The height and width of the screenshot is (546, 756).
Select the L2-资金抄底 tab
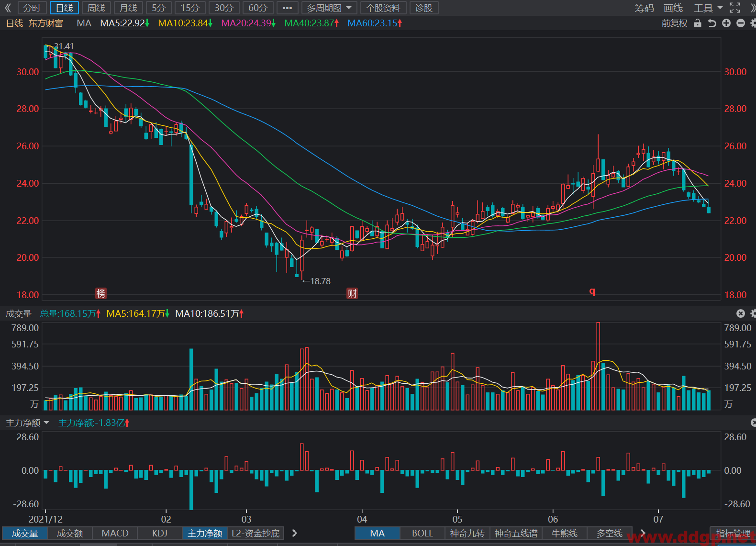point(256,533)
